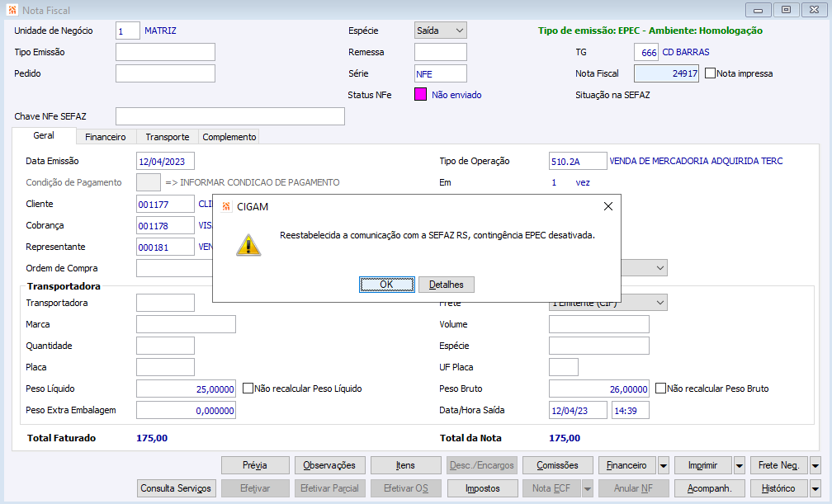Toggle the Nota impressa checkbox
The height and width of the screenshot is (504, 832).
coord(710,73)
